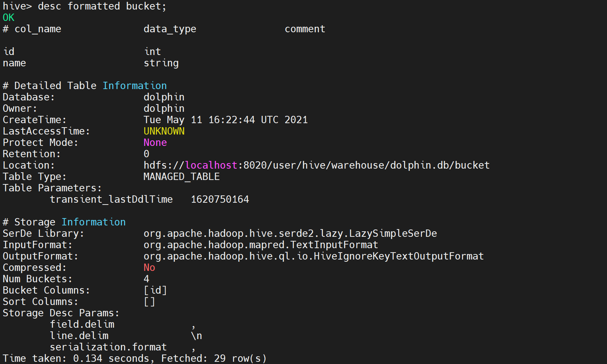Click the LastAccessTime label
607x364 pixels.
coord(46,131)
